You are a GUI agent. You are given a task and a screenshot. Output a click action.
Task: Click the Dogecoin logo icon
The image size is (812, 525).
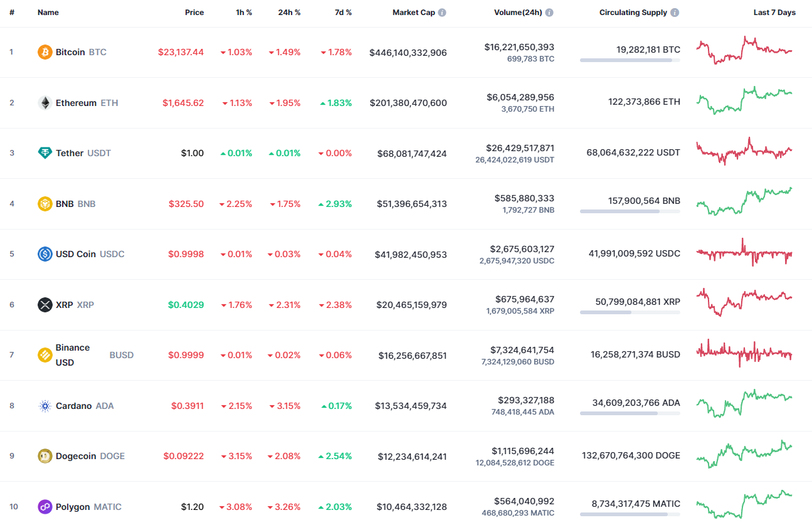click(x=45, y=456)
